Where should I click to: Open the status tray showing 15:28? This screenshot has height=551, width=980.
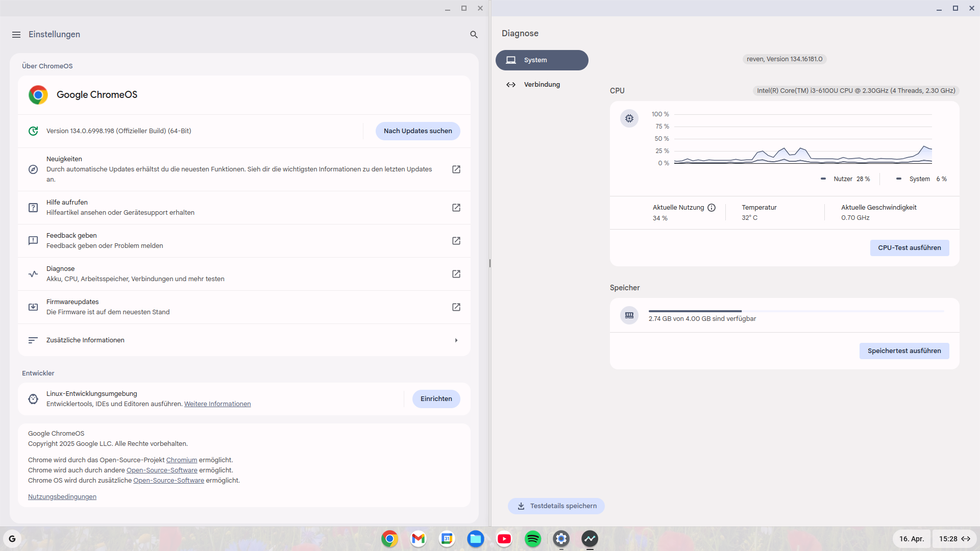pos(954,539)
